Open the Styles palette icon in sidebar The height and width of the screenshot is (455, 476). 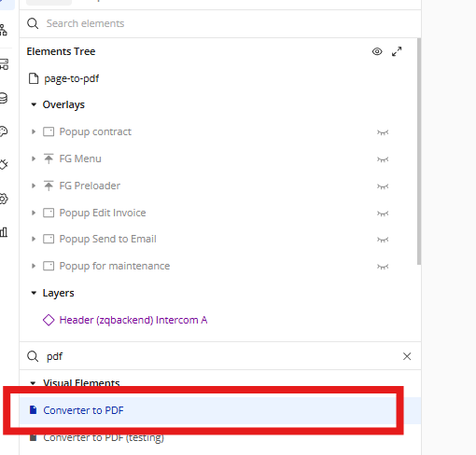point(3,131)
